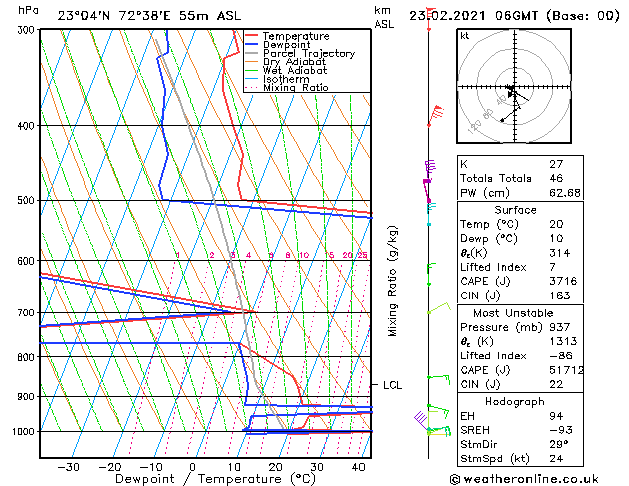Image resolution: width=629 pixels, height=486 pixels.
Task: Click the yellow-green wind barb at 700 hPa
Action: click(439, 308)
